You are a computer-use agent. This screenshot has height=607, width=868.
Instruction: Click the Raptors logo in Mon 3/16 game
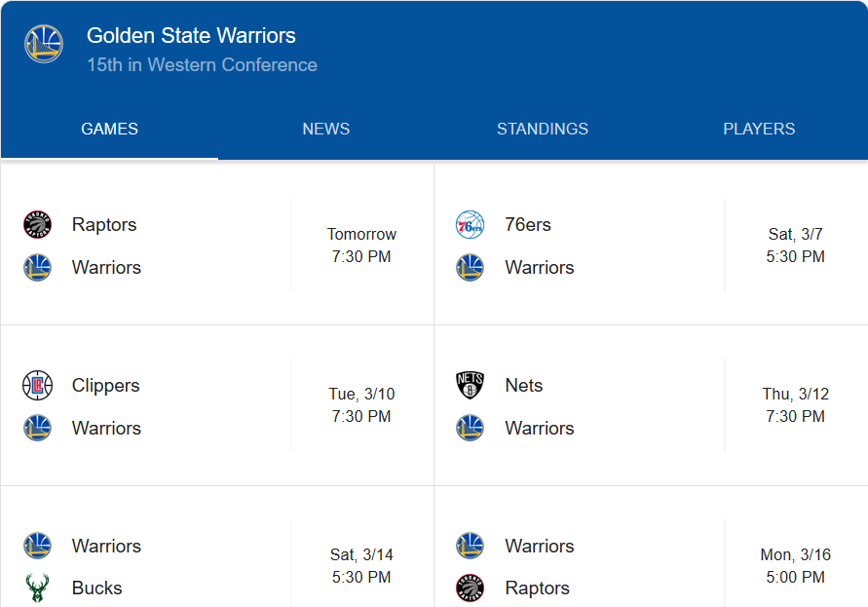point(470,588)
